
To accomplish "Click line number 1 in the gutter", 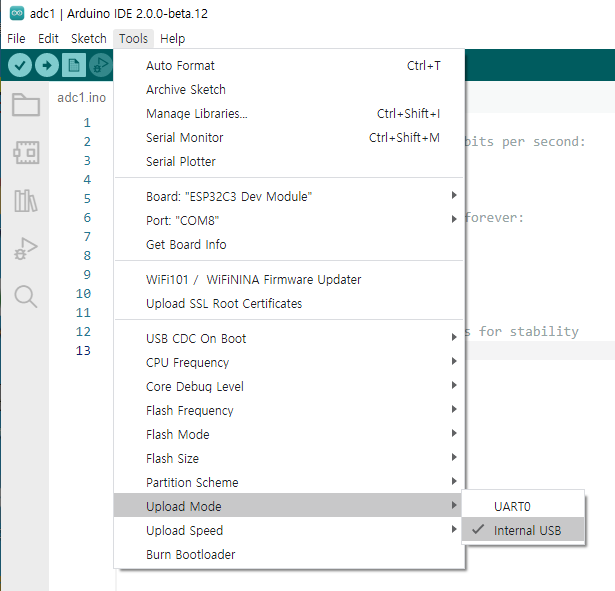I will tap(87, 122).
